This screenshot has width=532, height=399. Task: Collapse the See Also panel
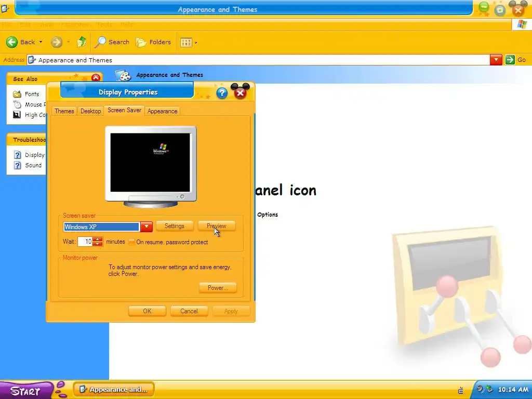(96, 78)
